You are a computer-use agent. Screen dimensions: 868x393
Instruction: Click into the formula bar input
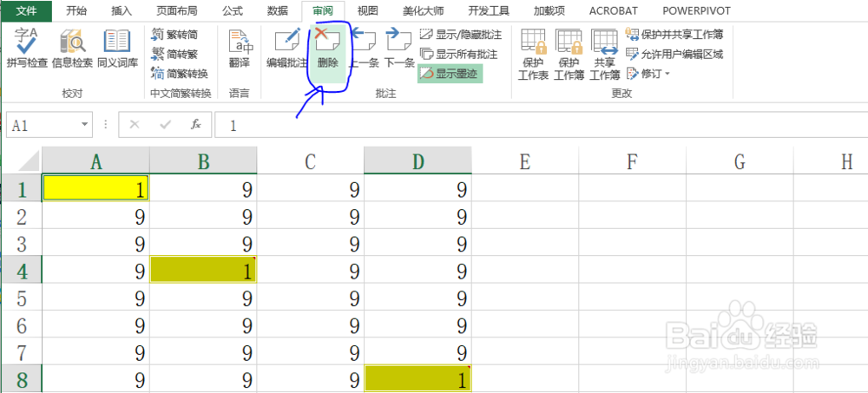542,125
